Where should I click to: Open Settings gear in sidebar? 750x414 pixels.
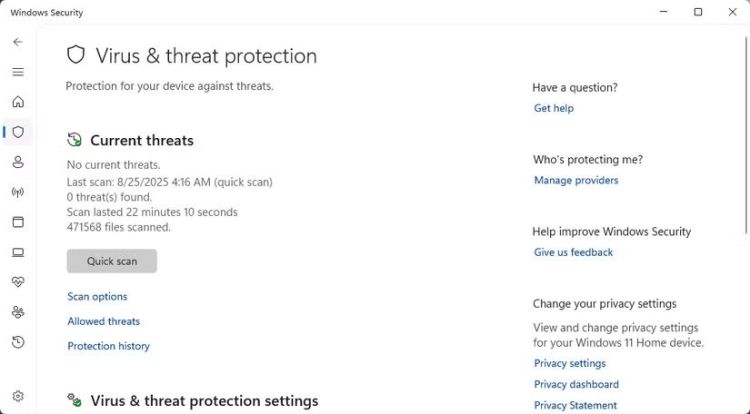[18, 397]
